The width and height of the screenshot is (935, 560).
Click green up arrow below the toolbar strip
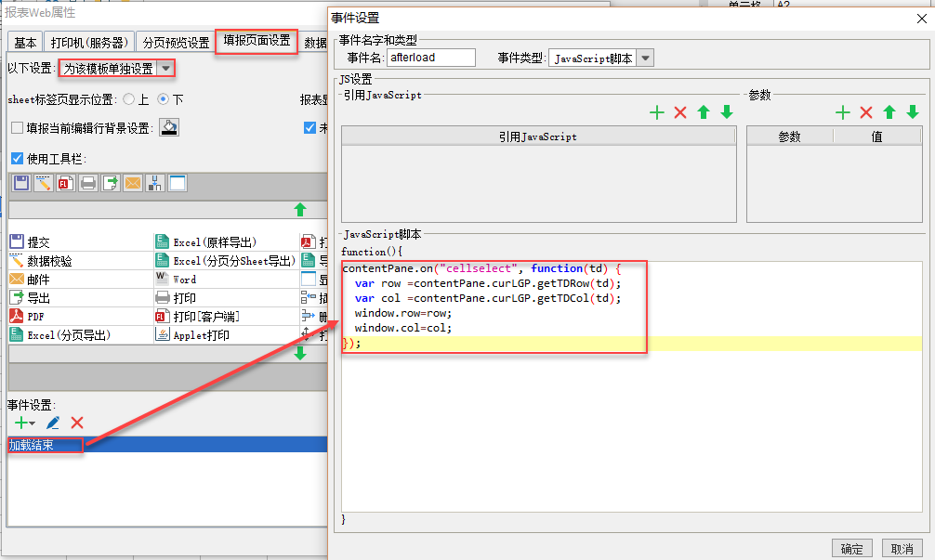(300, 210)
